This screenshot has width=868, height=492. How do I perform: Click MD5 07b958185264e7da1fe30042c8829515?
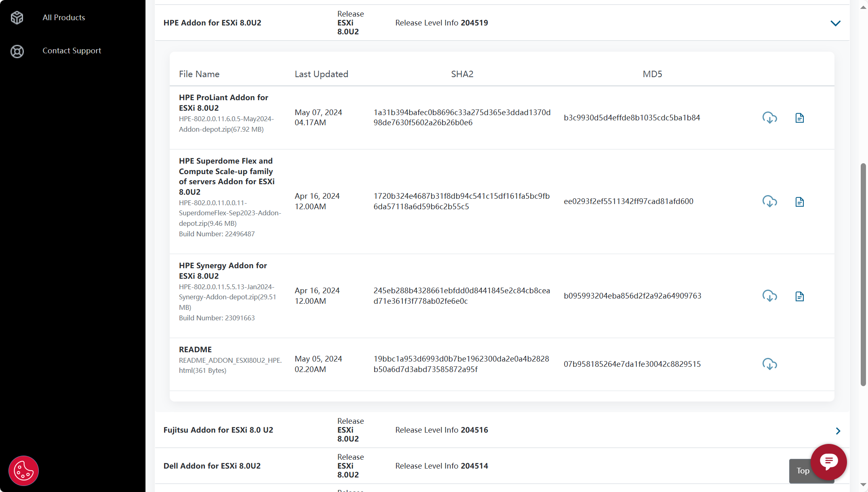(x=632, y=364)
